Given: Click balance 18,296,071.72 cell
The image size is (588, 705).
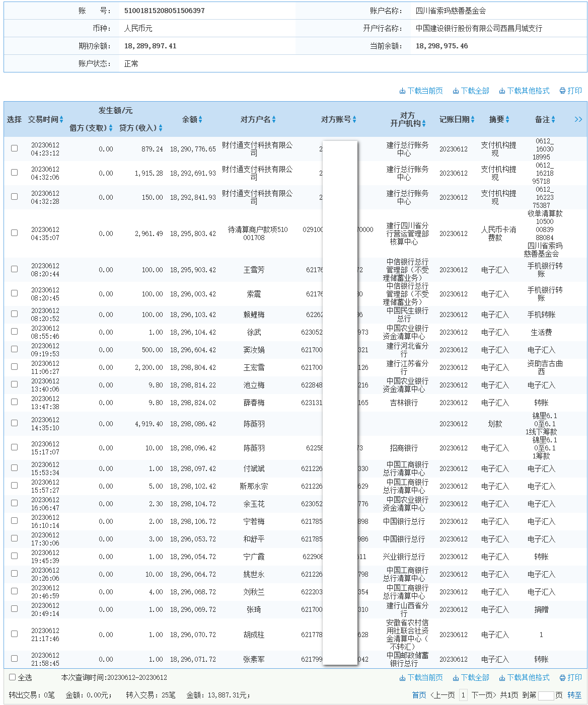Looking at the screenshot, I should (193, 659).
